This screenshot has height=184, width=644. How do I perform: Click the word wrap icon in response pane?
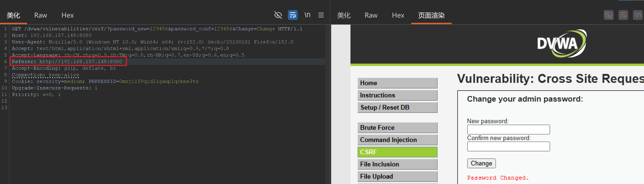[623, 15]
